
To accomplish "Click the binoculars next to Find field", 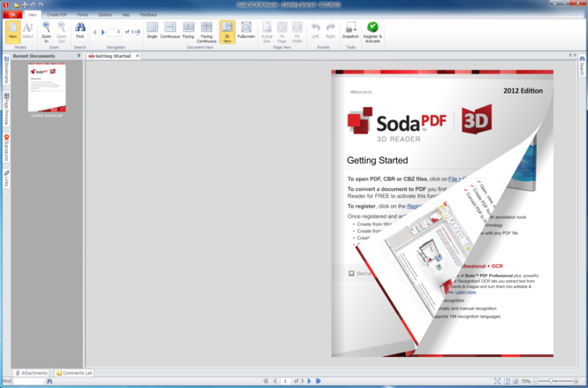I will coord(50,381).
